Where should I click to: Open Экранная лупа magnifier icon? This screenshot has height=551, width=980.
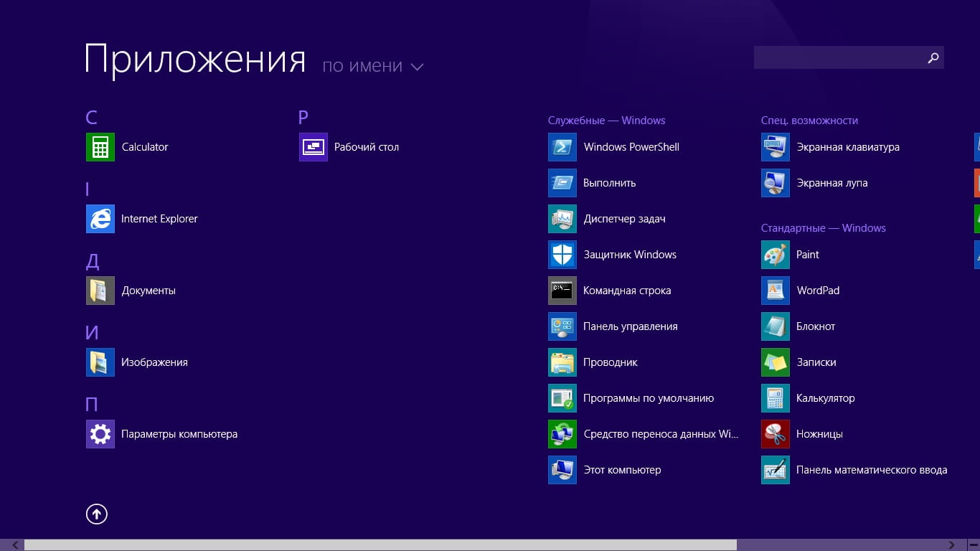click(x=776, y=183)
